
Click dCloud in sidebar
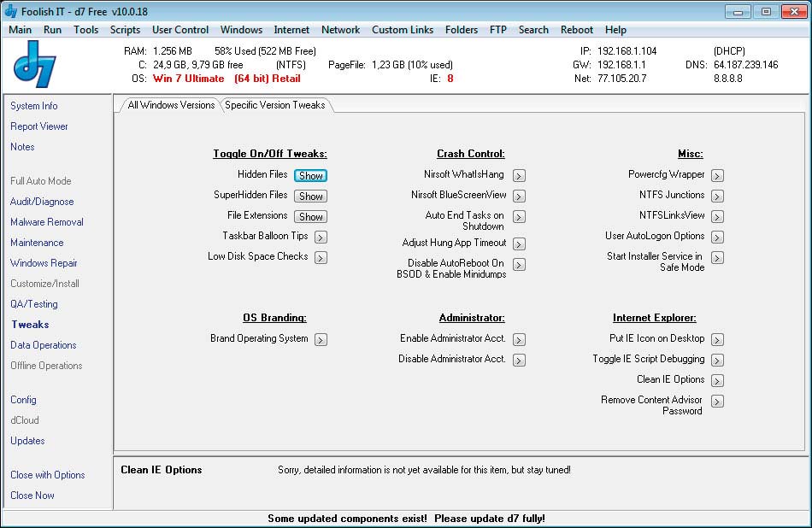[x=24, y=420]
